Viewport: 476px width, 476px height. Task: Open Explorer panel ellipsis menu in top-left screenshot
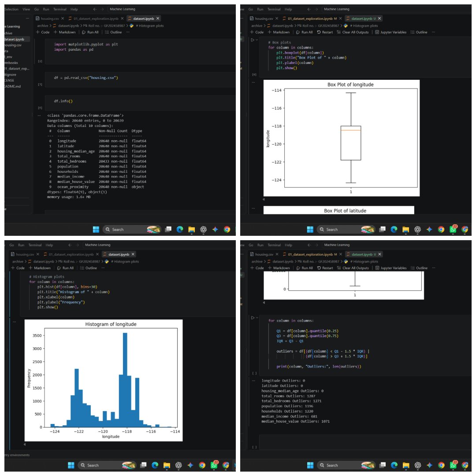click(x=27, y=19)
